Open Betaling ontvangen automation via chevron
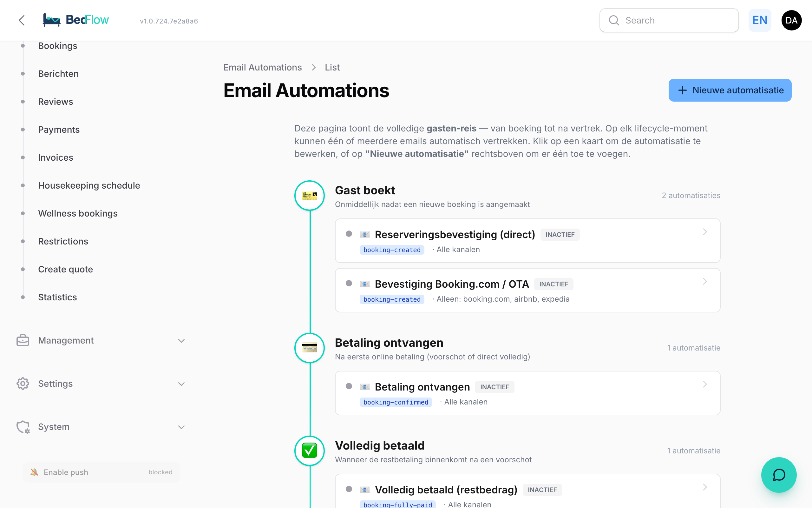 (x=704, y=384)
